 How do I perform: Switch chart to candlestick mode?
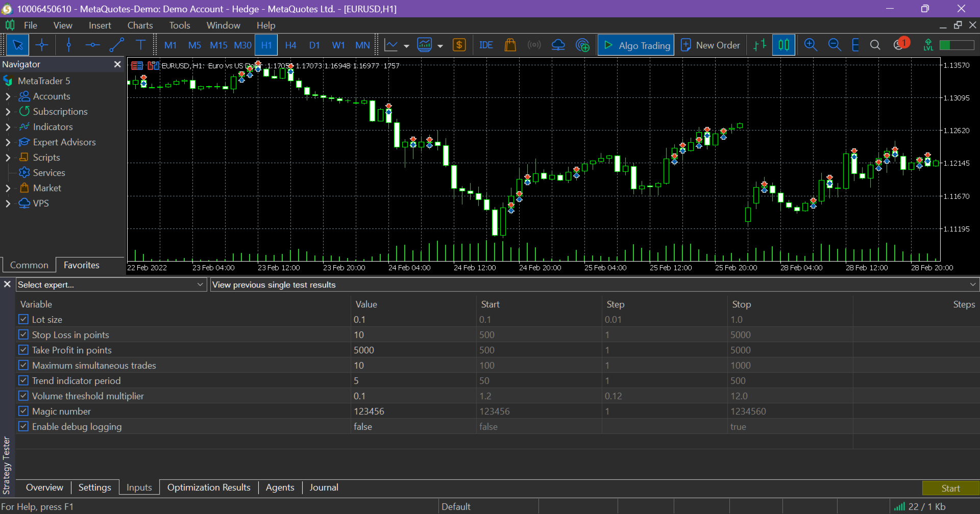click(784, 45)
